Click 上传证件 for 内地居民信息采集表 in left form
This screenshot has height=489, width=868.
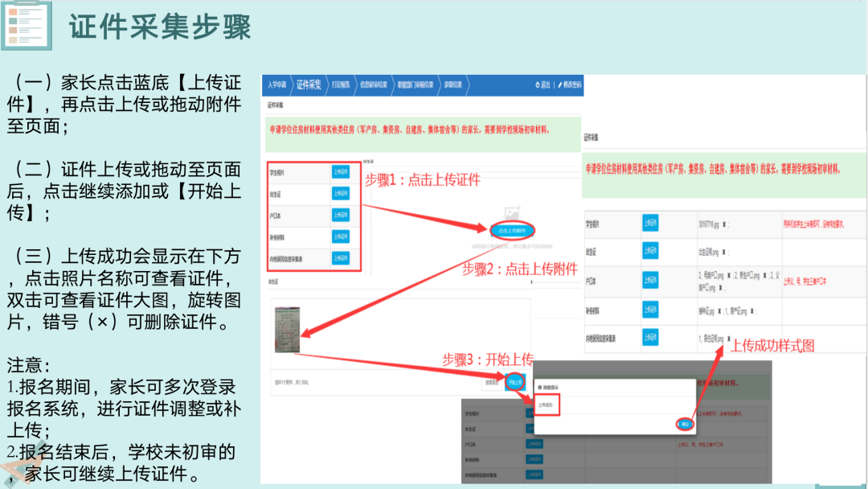pos(341,258)
